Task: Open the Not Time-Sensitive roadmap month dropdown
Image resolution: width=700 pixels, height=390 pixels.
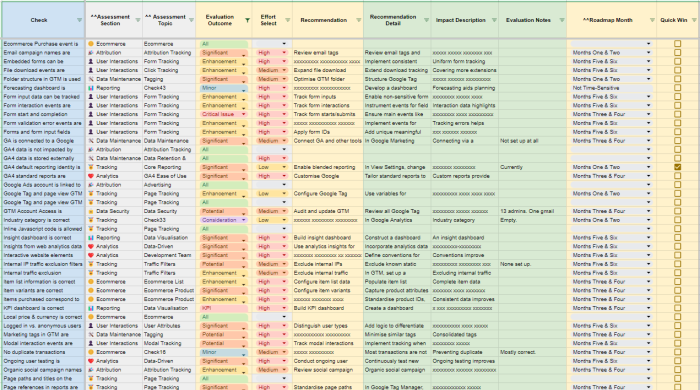Action: [x=611, y=88]
